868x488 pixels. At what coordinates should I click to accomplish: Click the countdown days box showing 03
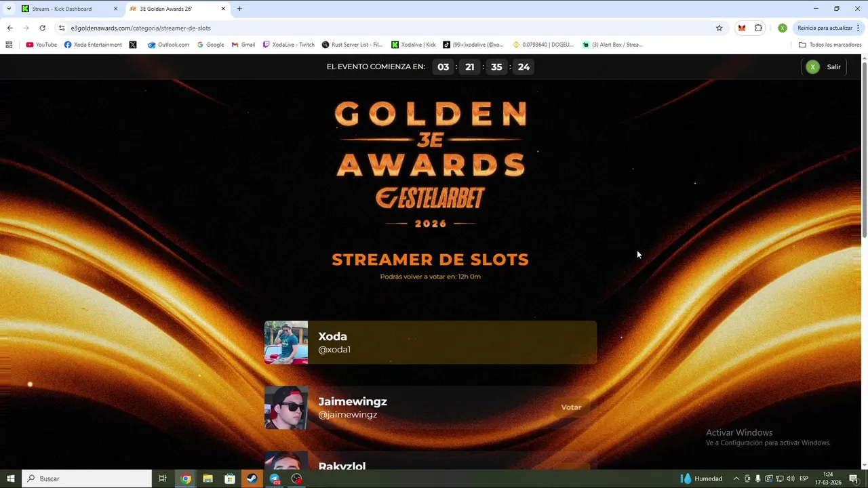[x=443, y=66]
